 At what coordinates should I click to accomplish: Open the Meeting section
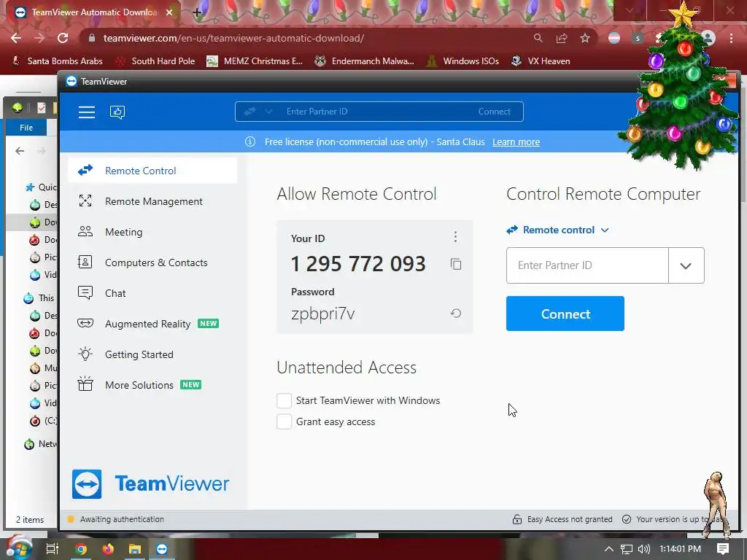coord(153,232)
